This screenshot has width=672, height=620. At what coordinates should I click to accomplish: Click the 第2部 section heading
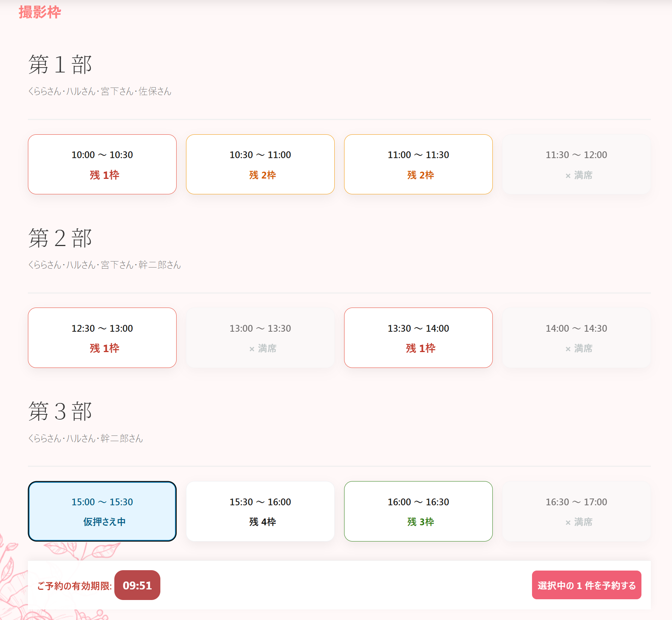point(60,238)
